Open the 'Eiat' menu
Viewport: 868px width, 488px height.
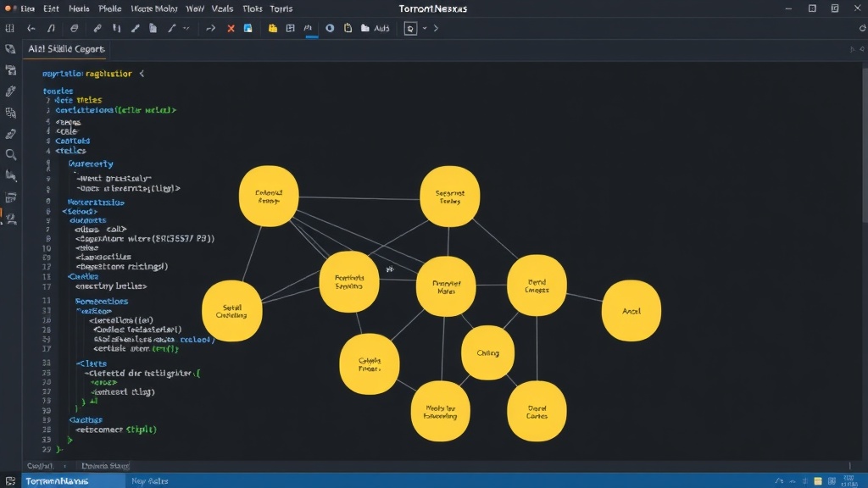51,8
